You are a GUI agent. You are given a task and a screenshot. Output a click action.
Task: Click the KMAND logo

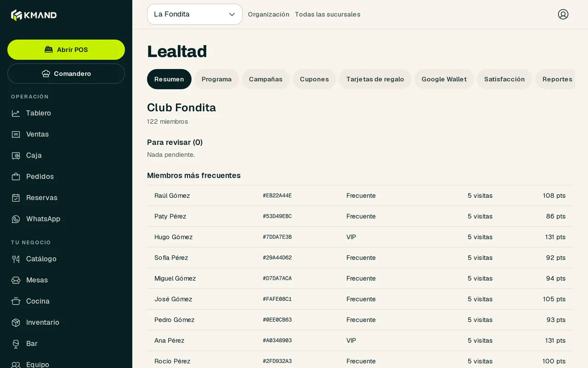(x=34, y=15)
